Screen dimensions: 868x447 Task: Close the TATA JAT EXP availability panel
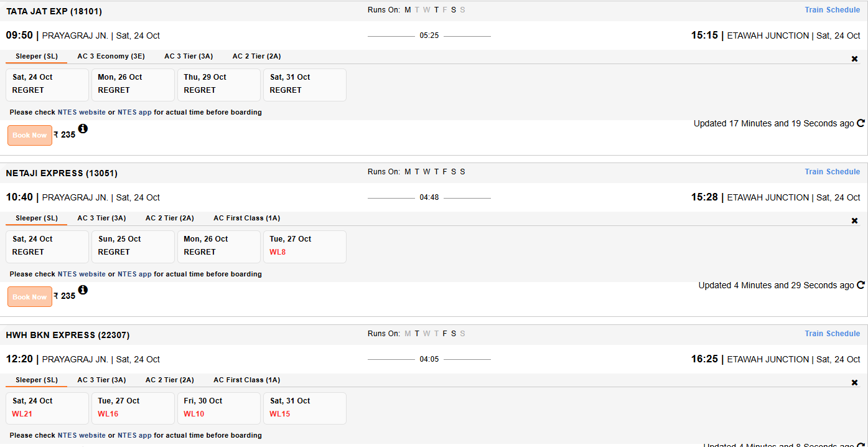(x=854, y=59)
